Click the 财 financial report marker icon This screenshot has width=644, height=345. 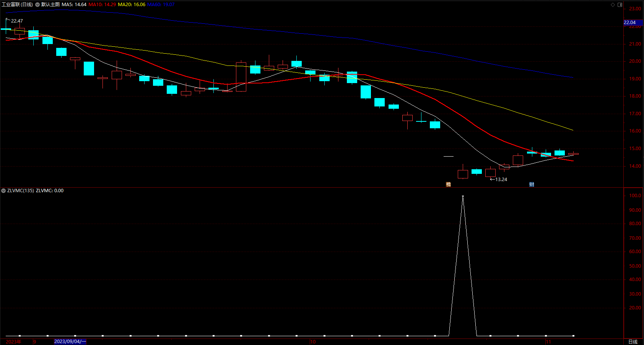tap(532, 185)
